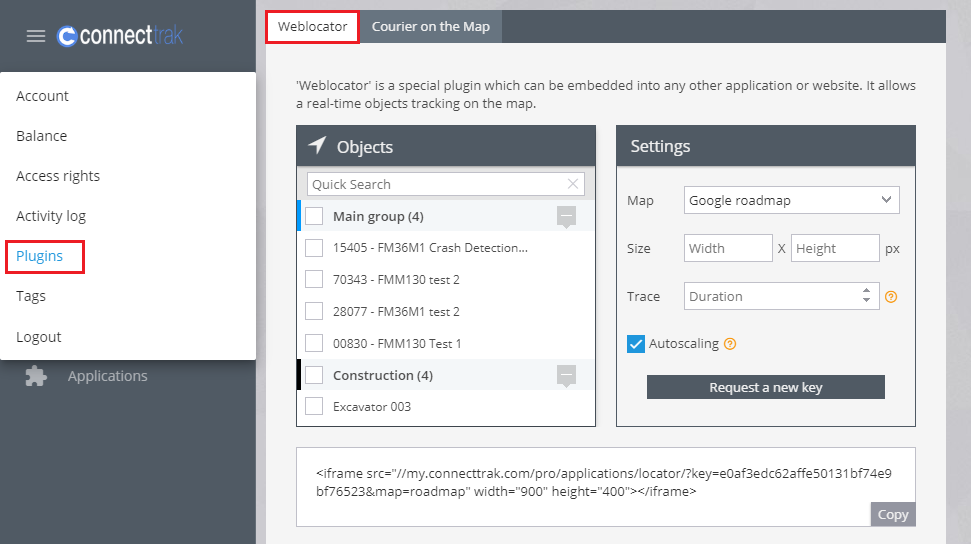971x544 pixels.
Task: Click Logout in the menu
Action: (x=38, y=337)
